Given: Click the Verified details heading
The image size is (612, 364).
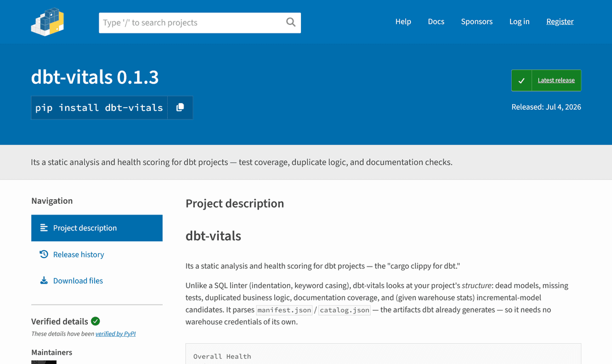Looking at the screenshot, I should pyautogui.click(x=59, y=322).
